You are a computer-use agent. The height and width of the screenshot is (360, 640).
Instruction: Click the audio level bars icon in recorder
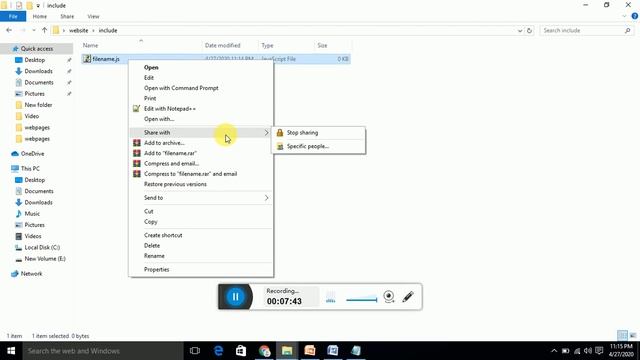click(331, 297)
